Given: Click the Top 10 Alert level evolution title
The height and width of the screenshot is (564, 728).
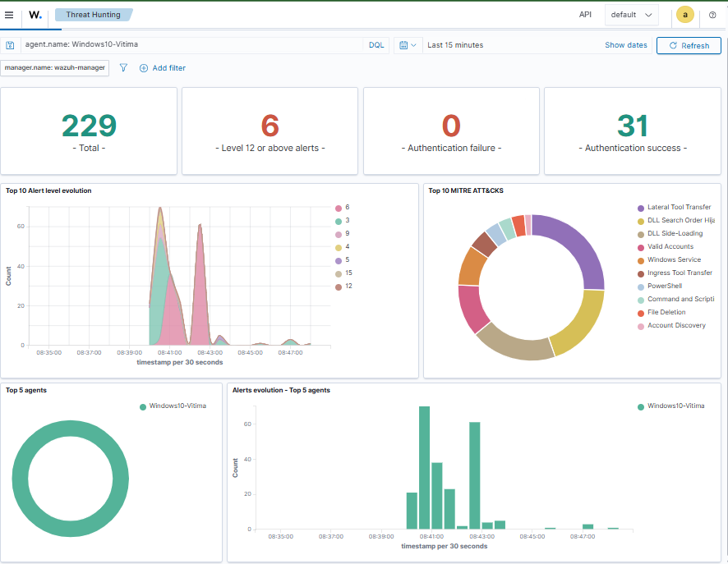Looking at the screenshot, I should point(48,190).
